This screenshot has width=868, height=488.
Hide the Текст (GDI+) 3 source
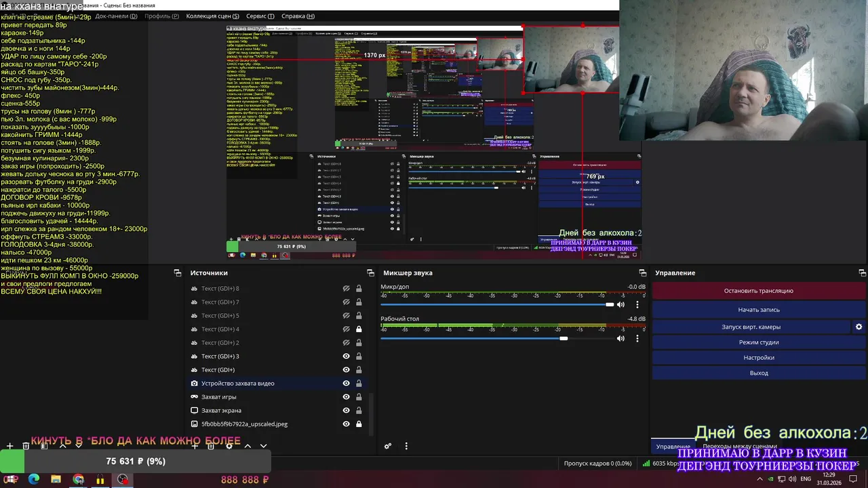pyautogui.click(x=346, y=357)
